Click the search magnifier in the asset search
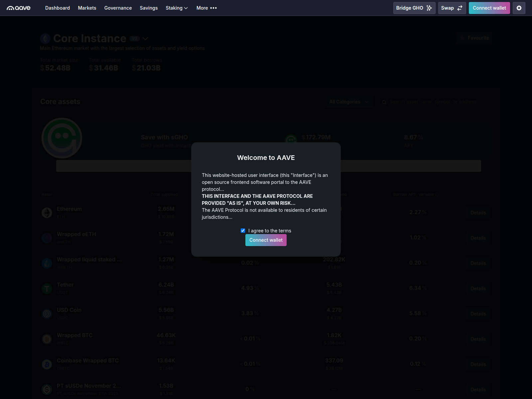The image size is (532, 399). 384,102
